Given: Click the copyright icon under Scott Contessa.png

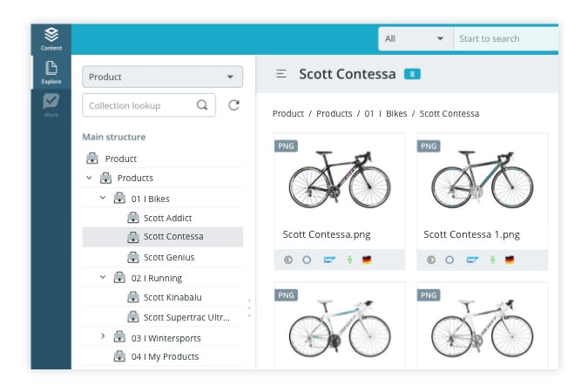Looking at the screenshot, I should click(x=288, y=260).
